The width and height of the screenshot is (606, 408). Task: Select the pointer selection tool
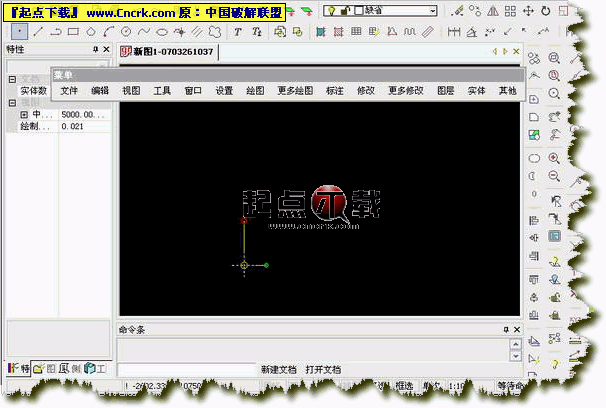coord(19,31)
